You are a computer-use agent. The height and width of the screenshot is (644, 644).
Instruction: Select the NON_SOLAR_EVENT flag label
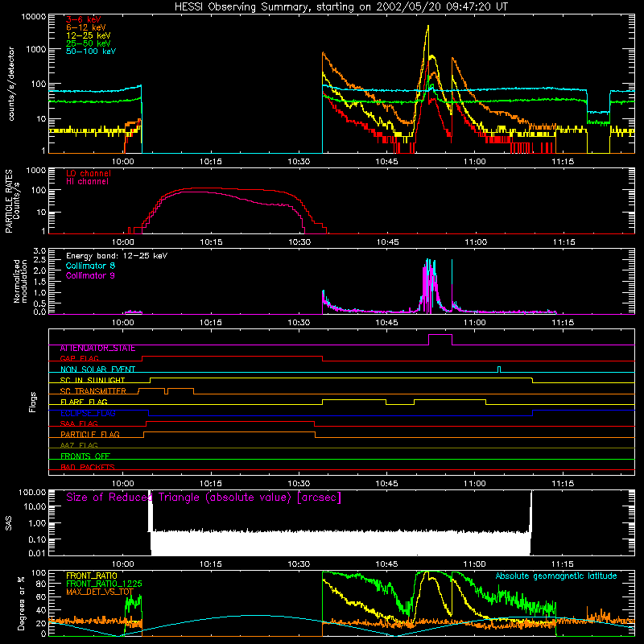97,369
